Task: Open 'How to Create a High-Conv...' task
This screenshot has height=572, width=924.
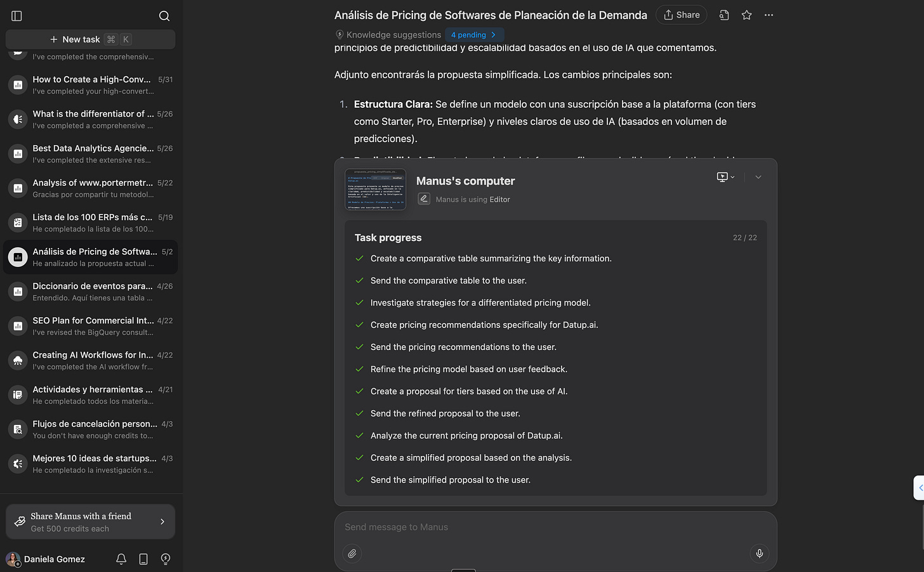Action: [90, 85]
